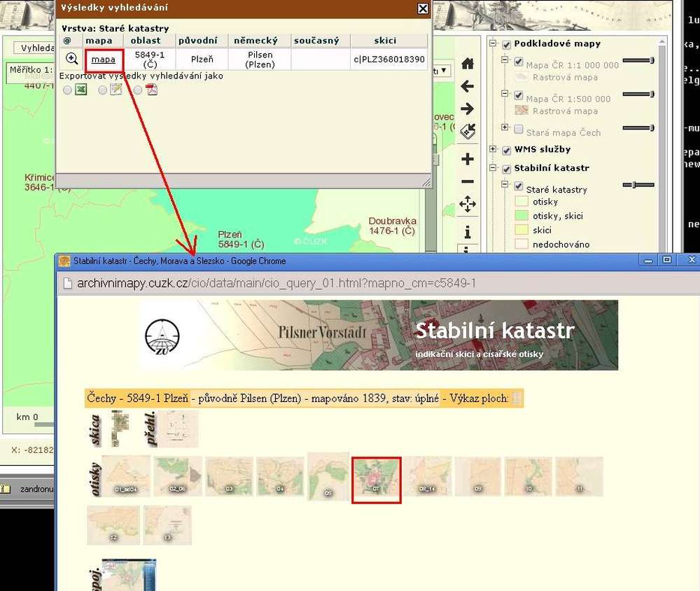
Task: Zoom to result with magnifier icon
Action: tap(71, 59)
